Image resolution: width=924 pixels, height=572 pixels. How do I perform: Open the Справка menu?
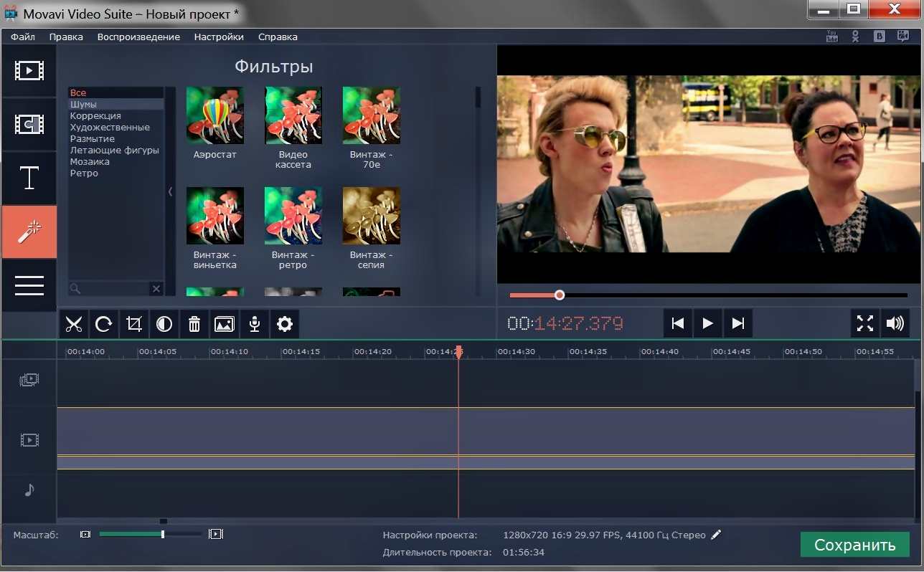tap(278, 37)
